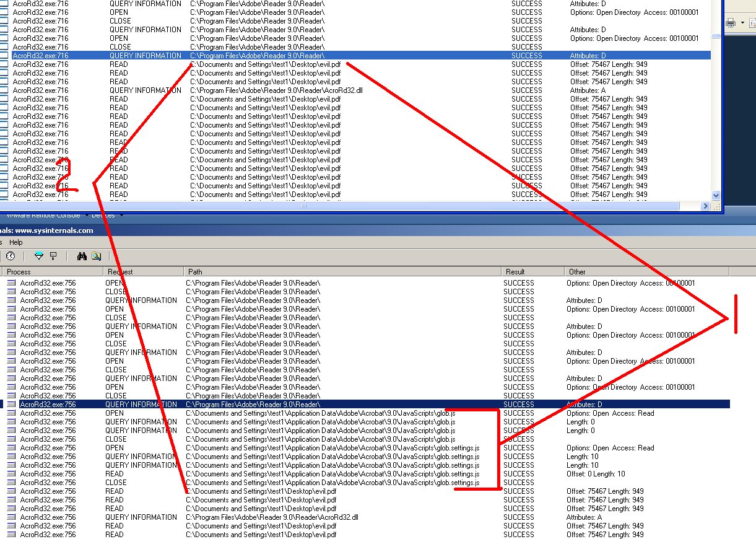756x539 pixels.
Task: Select highlighted QUERY INFORMATION row in upper window
Action: 355,56
